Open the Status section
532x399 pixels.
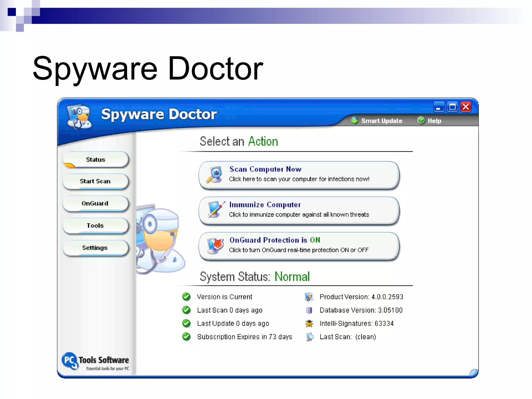96,159
